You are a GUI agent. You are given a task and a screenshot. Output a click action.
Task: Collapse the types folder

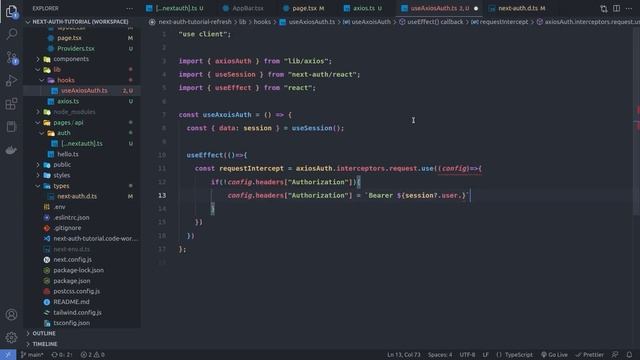point(82,186)
